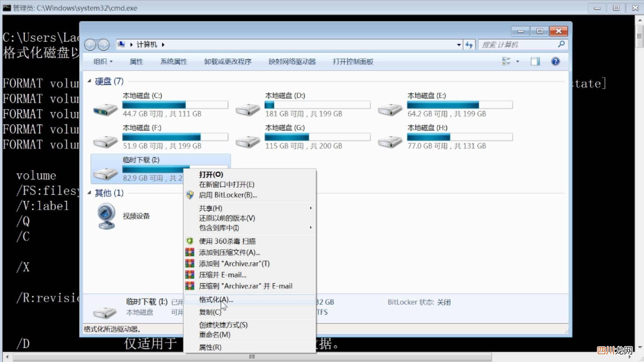The image size is (644, 362).
Task: Click the refresh icon beside address bar
Action: pyautogui.click(x=469, y=45)
